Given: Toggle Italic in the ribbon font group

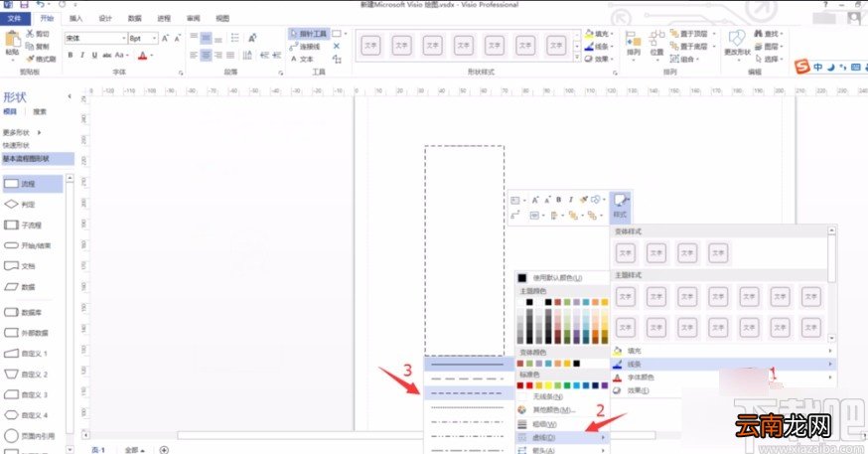Looking at the screenshot, I should pos(82,56).
